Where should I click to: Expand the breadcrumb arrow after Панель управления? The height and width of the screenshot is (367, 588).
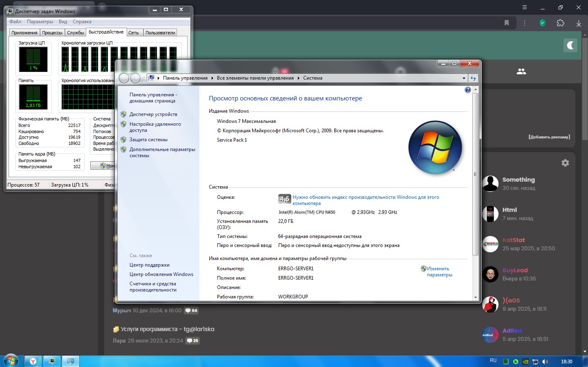pyautogui.click(x=212, y=78)
